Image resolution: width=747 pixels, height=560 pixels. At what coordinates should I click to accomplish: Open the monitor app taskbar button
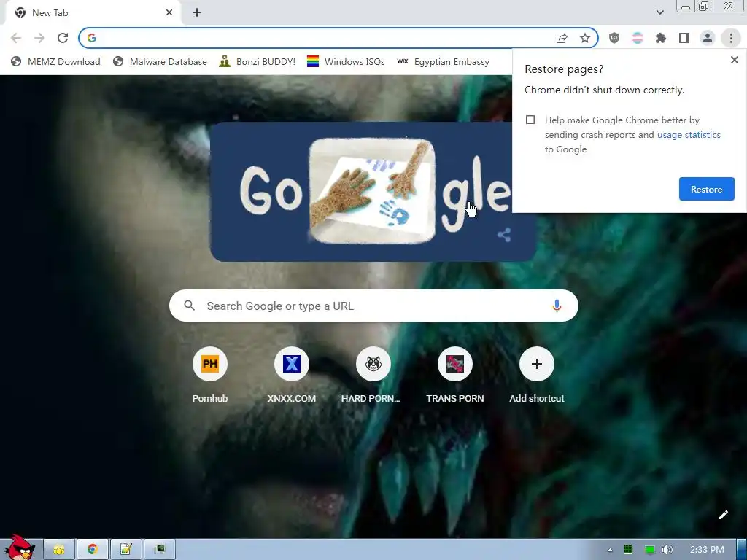pos(159,550)
